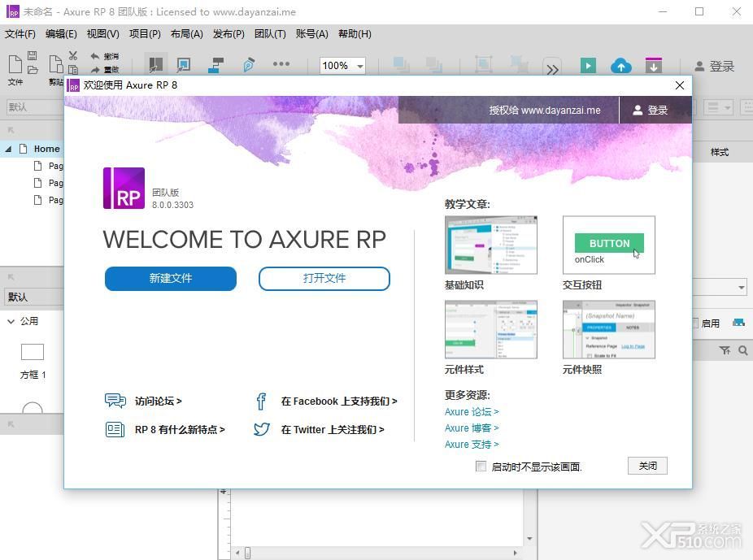Open the 元件快照 tutorial thumbnail

(x=609, y=329)
